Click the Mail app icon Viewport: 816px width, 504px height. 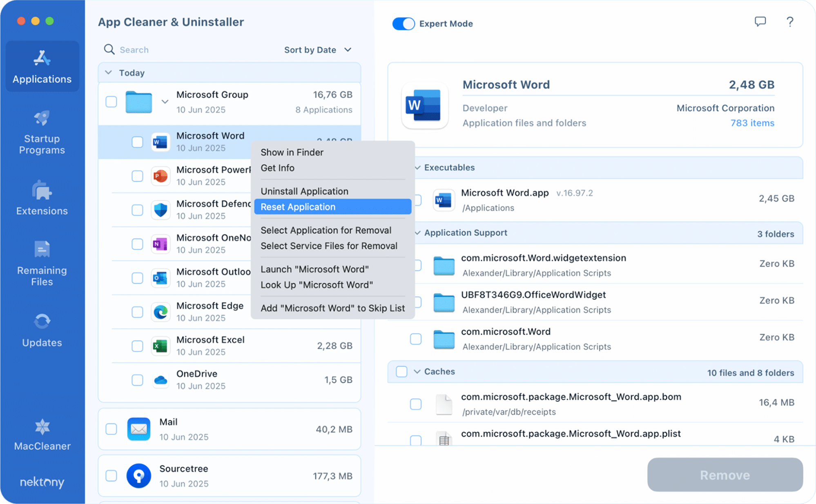coord(139,429)
